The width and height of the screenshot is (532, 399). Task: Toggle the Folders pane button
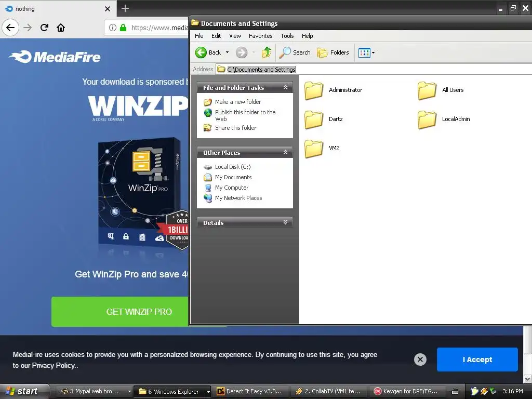click(x=333, y=52)
